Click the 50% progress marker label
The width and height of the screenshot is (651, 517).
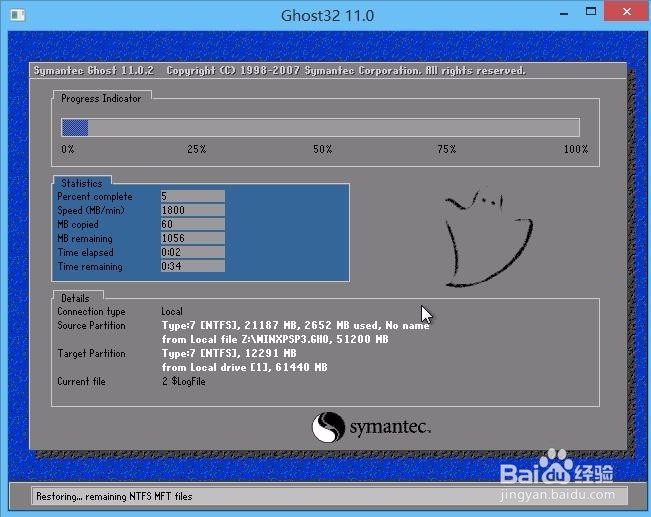click(323, 149)
